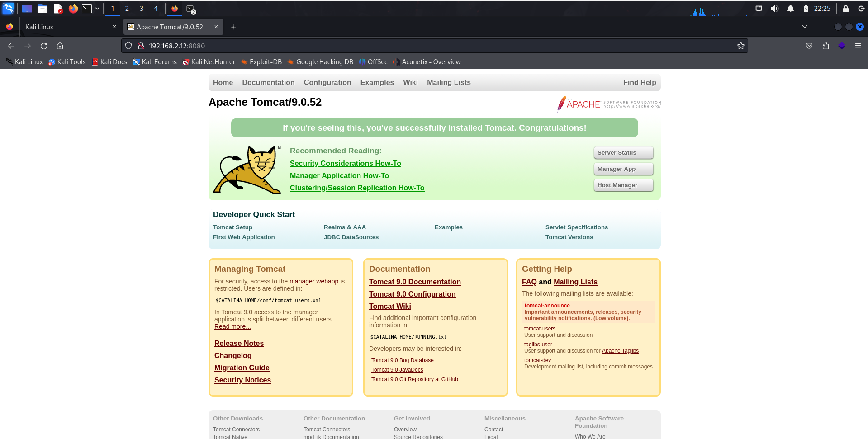Viewport: 868px width, 439px height.
Task: Open Find Help in Tomcat navigation
Action: click(640, 82)
